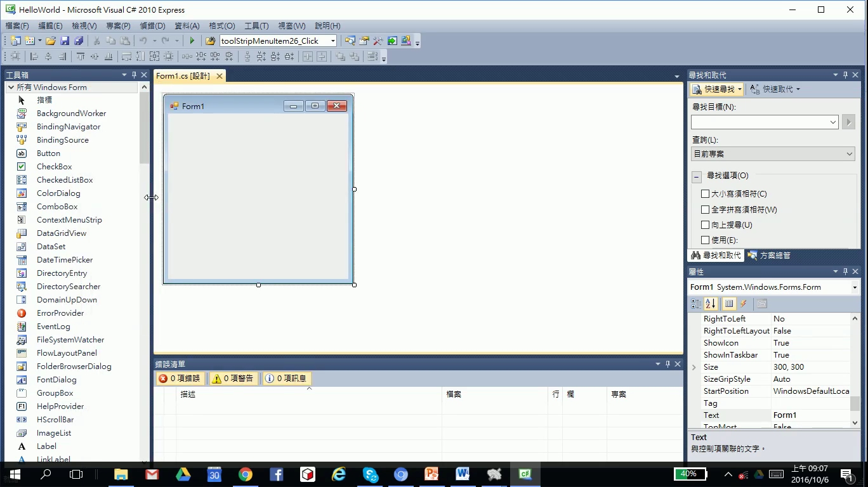The width and height of the screenshot is (868, 487).
Task: Check the 向上搜尋(U) search up option
Action: [705, 225]
